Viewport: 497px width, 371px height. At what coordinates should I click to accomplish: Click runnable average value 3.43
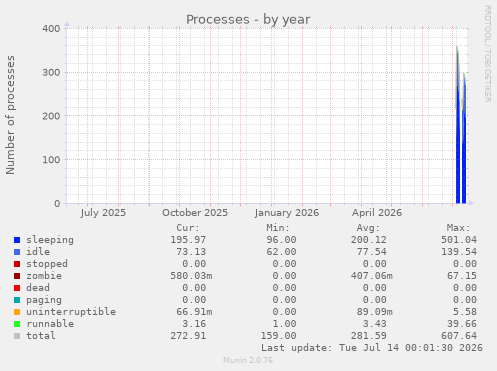374,324
